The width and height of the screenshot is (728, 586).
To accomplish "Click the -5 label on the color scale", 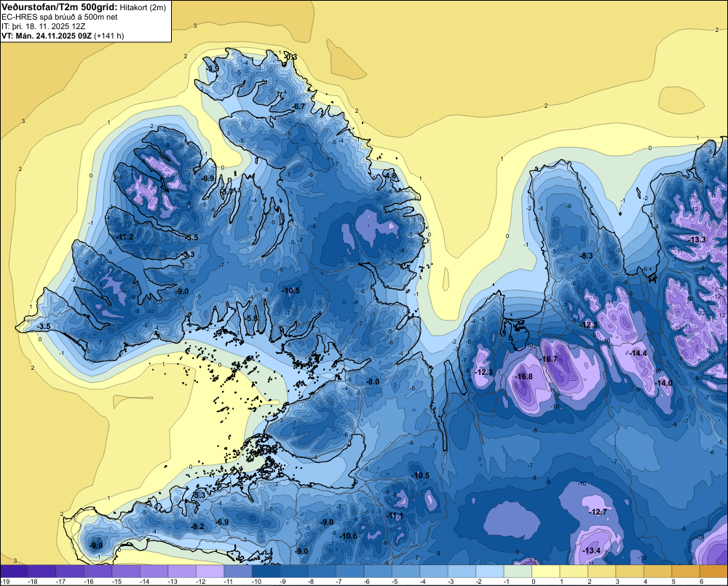I will coord(395,582).
